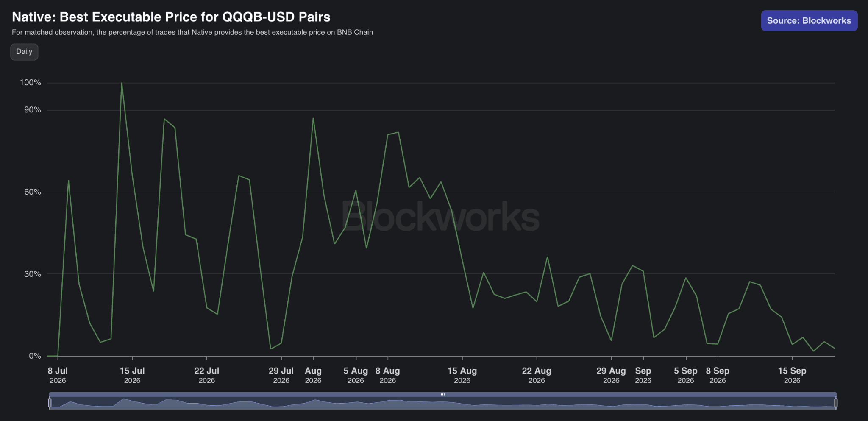This screenshot has width=868, height=421.
Task: Click the 5 Aug 2026 axis label
Action: point(356,375)
